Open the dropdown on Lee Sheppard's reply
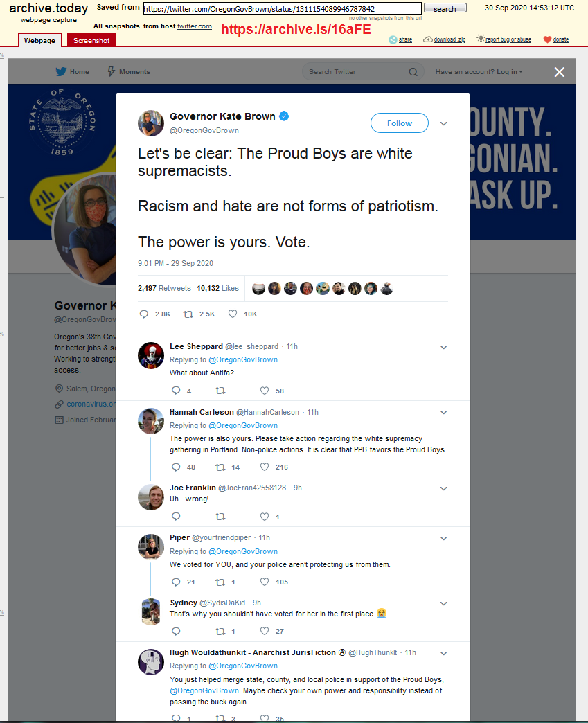588x723 pixels. 444,347
